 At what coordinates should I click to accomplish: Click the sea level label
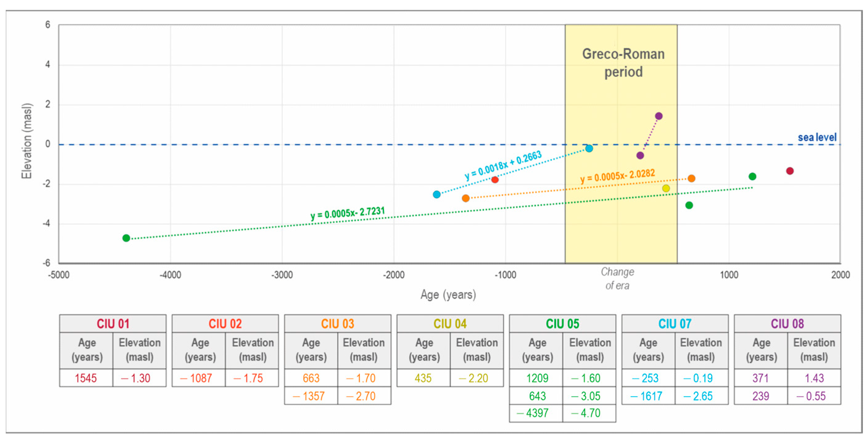click(817, 137)
